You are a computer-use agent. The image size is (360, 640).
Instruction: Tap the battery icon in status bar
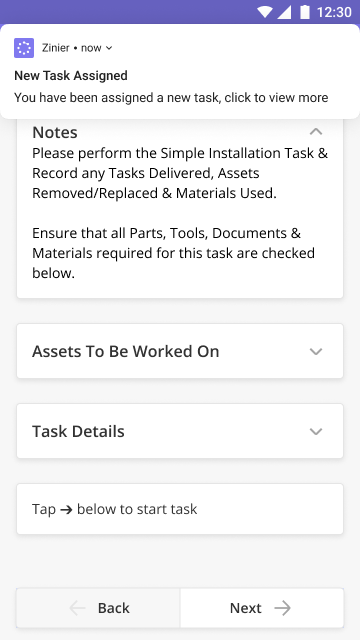(304, 12)
